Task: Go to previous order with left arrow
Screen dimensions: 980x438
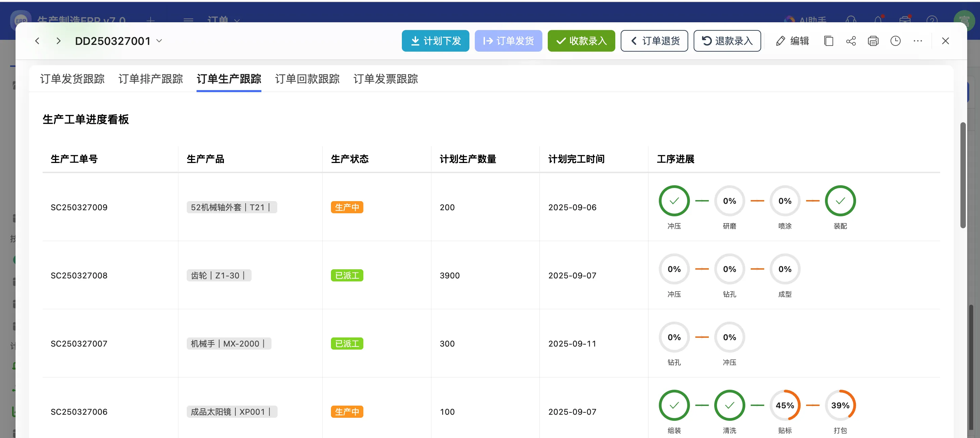Action: point(37,41)
